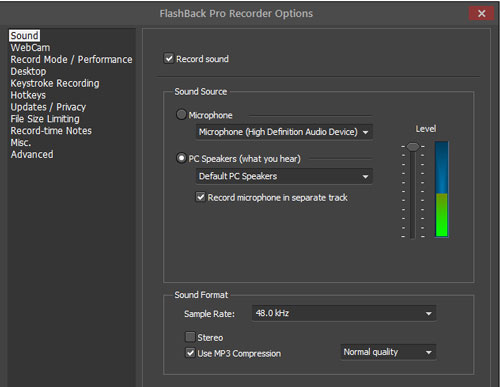Open the Normal quality compression dropdown
Image resolution: width=500 pixels, height=387 pixels.
388,352
